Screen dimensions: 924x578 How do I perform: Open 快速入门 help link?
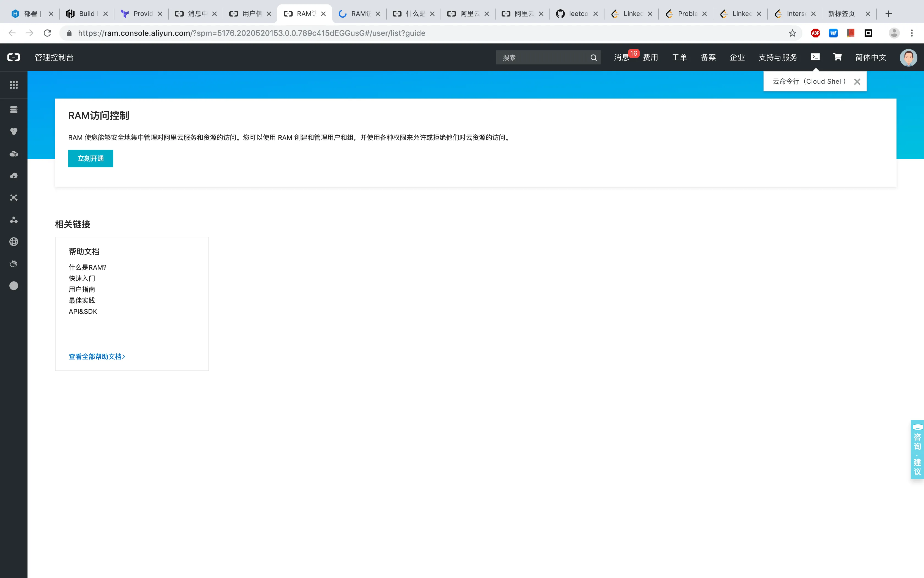tap(82, 278)
